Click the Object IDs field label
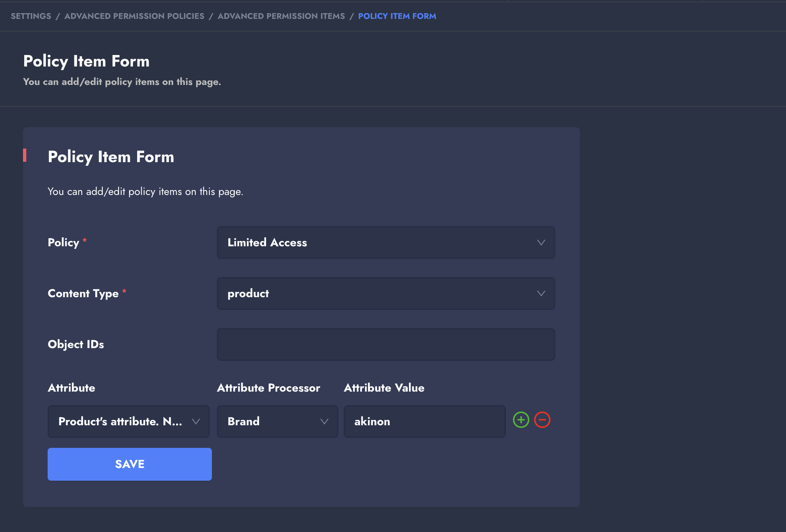Screen dimensions: 786x532 [76, 344]
